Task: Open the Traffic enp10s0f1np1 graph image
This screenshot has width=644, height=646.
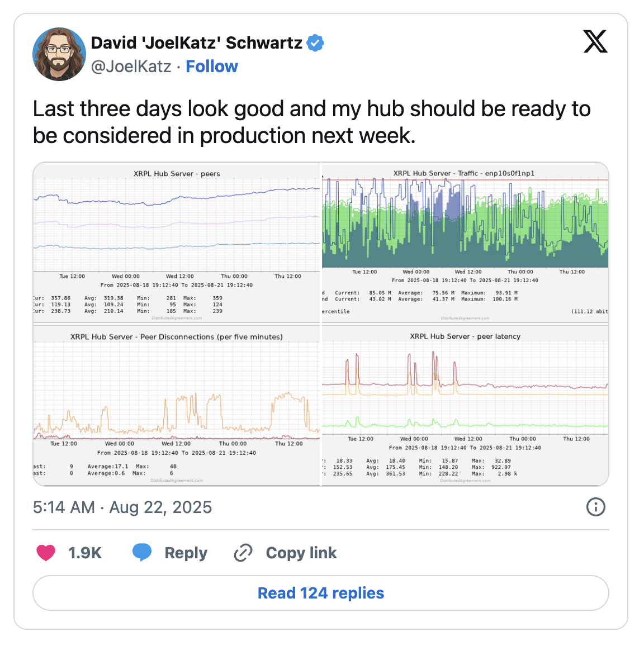Action: [x=465, y=243]
